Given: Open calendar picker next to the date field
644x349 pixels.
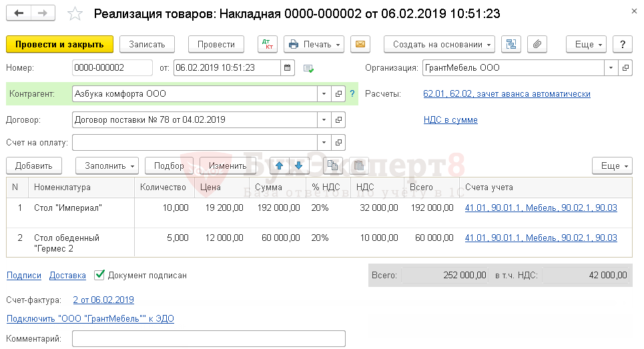Looking at the screenshot, I should [288, 68].
